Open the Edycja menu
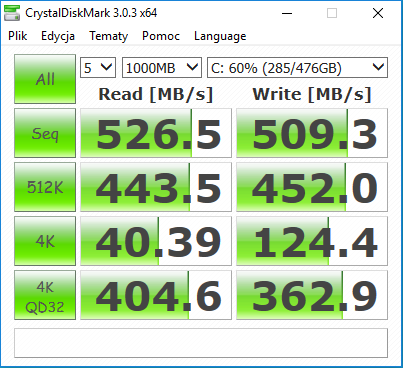This screenshot has width=403, height=368. pyautogui.click(x=58, y=36)
